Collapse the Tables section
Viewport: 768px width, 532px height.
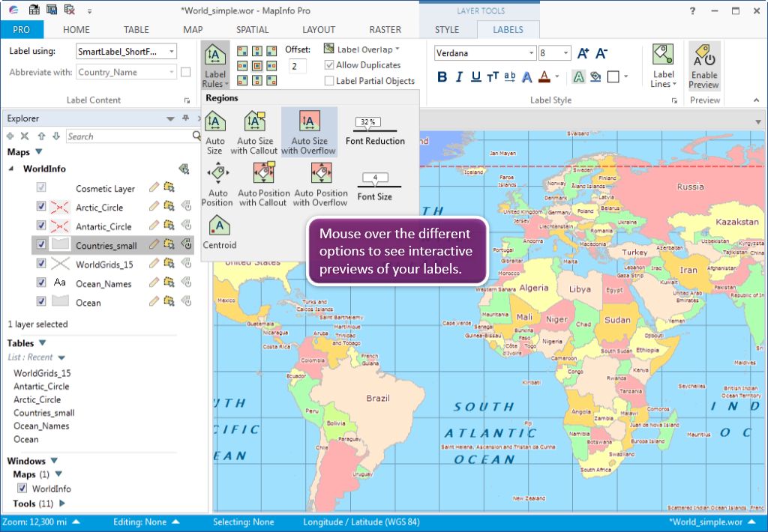[x=42, y=342]
